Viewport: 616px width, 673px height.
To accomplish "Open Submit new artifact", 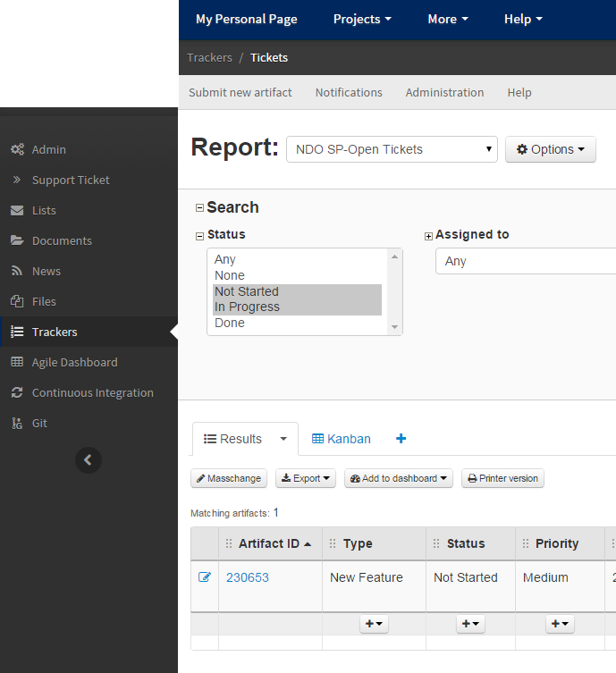I will click(240, 92).
